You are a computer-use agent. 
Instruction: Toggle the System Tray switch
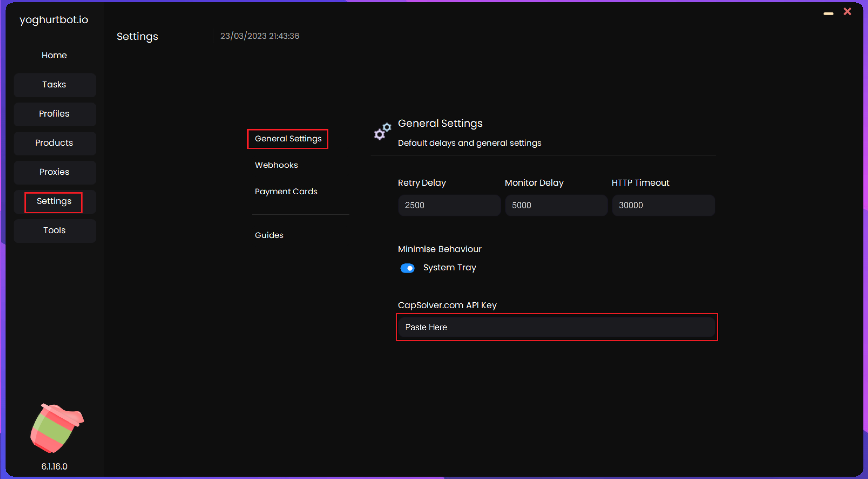407,268
